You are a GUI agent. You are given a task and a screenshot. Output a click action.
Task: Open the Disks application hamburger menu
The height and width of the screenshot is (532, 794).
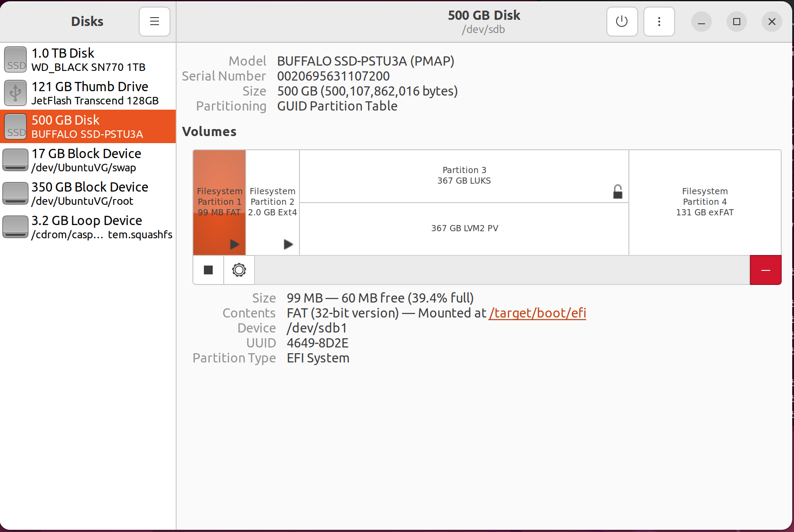click(x=154, y=21)
